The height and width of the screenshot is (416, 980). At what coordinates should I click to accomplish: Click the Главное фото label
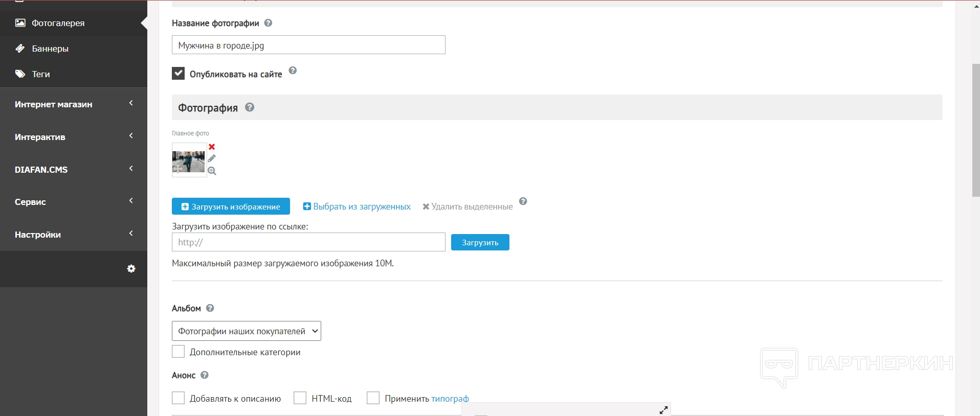[190, 133]
